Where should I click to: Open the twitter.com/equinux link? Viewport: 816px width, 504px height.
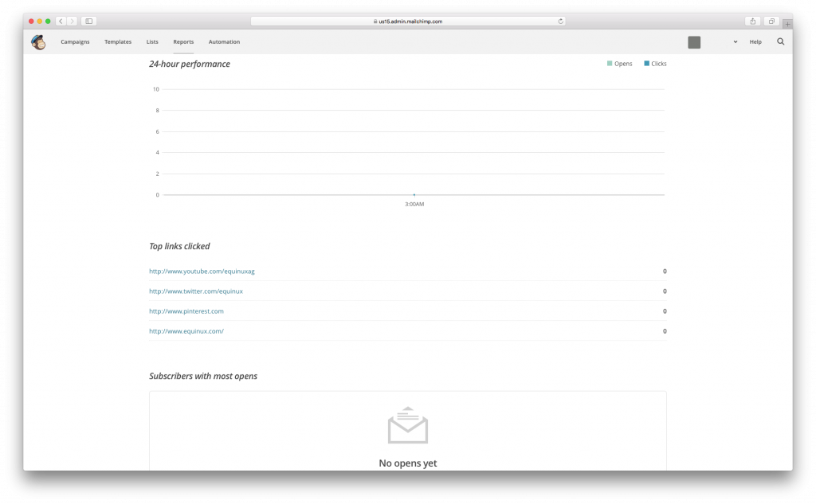click(x=196, y=291)
